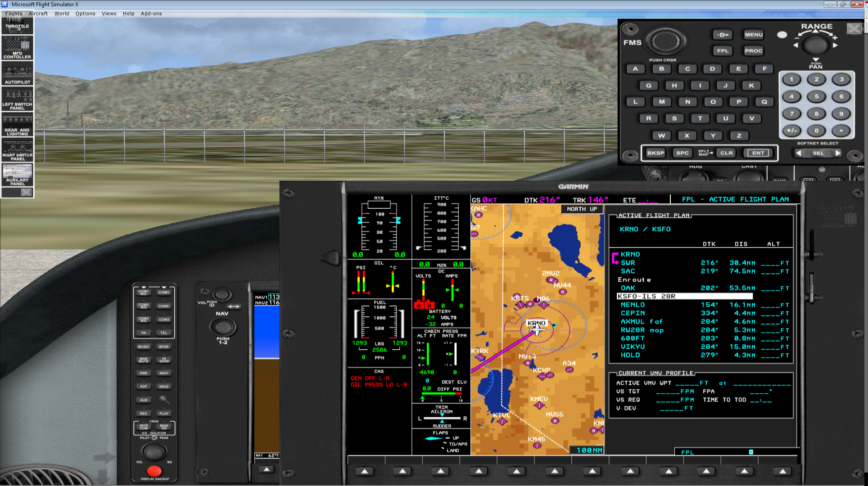Screen dimensions: 868x486
Task: Open the World menu
Action: [x=62, y=13]
